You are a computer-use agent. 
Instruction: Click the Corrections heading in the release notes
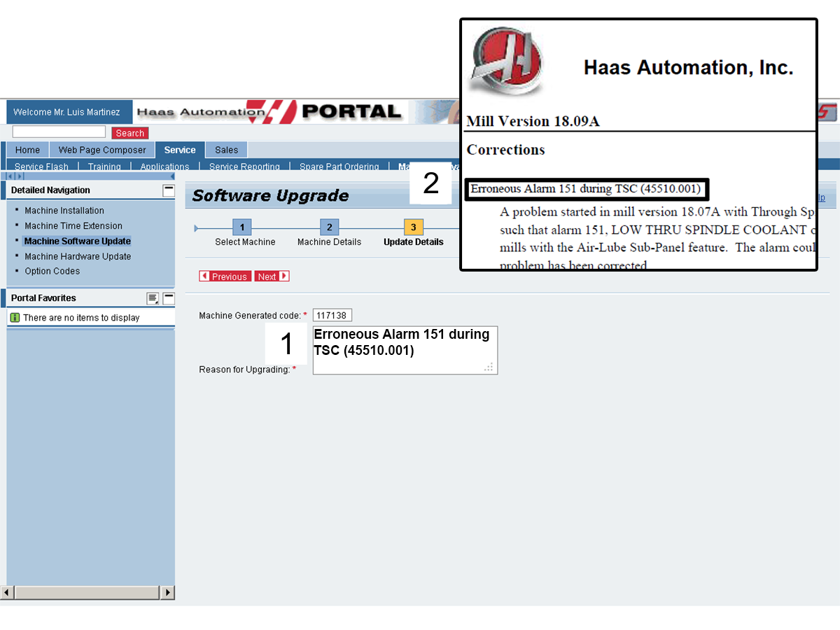tap(506, 150)
